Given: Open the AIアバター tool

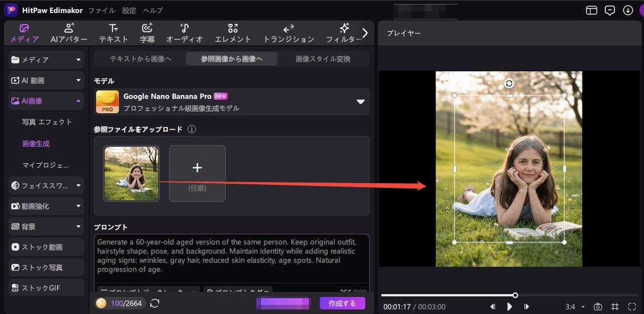Looking at the screenshot, I should tap(69, 34).
